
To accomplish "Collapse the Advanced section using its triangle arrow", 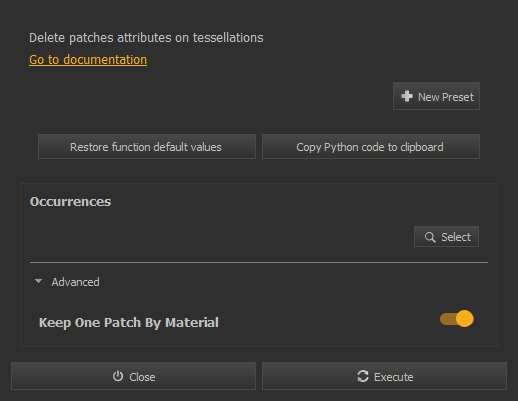I will pyautogui.click(x=38, y=281).
